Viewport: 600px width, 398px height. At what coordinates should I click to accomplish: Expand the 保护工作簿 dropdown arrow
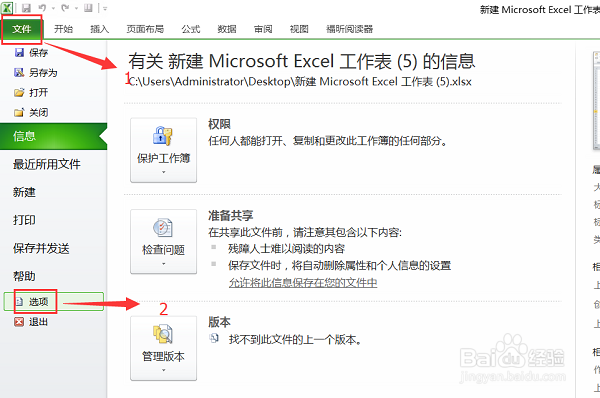click(x=163, y=172)
